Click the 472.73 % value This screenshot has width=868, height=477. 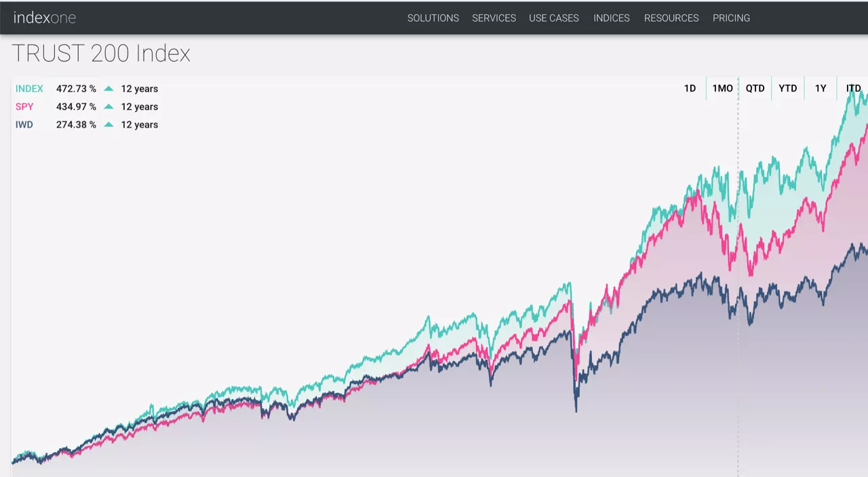pyautogui.click(x=76, y=89)
